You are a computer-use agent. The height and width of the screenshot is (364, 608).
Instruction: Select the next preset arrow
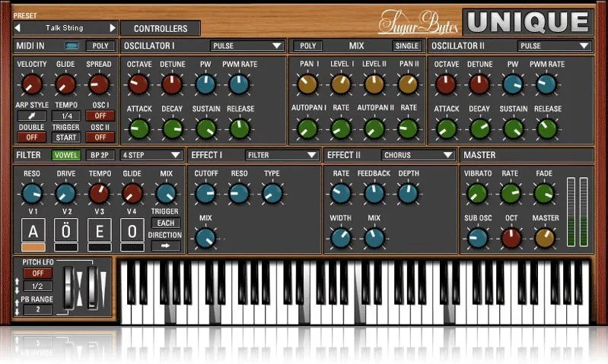point(113,27)
